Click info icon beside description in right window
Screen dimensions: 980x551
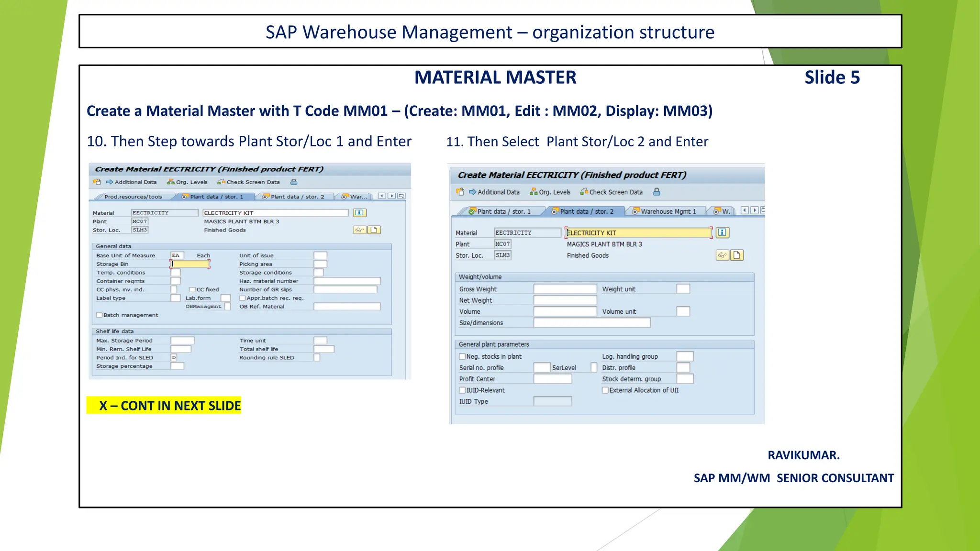tap(722, 232)
